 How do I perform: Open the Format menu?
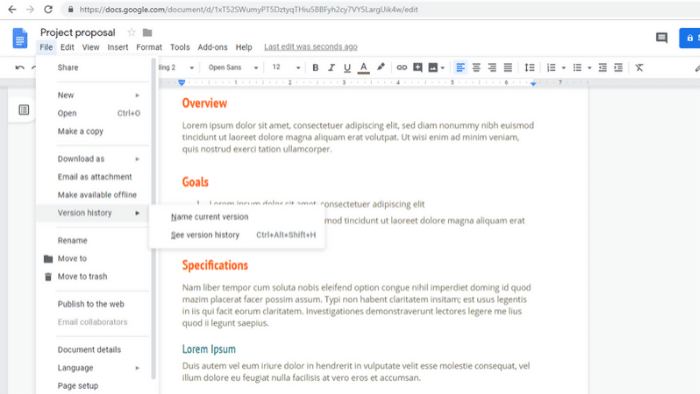(149, 47)
